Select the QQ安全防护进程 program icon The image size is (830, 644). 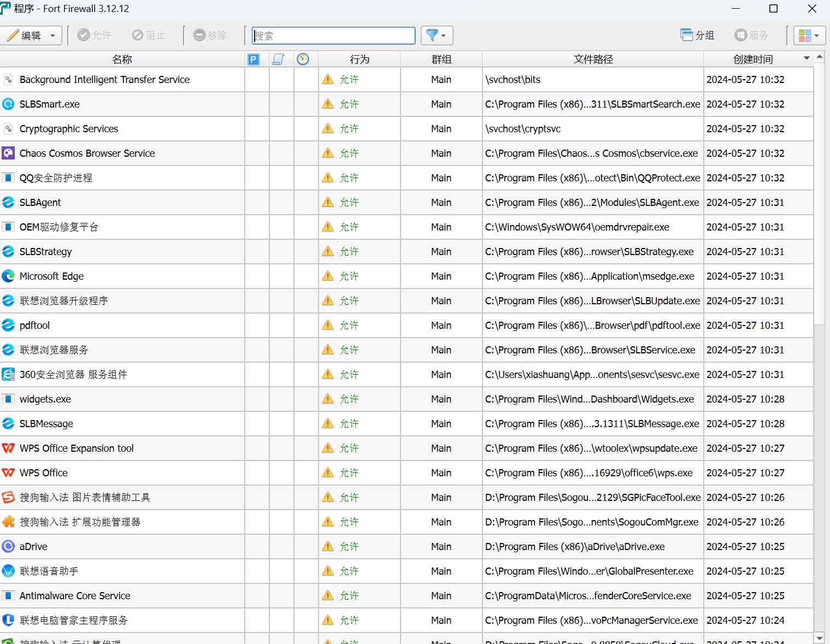8,178
